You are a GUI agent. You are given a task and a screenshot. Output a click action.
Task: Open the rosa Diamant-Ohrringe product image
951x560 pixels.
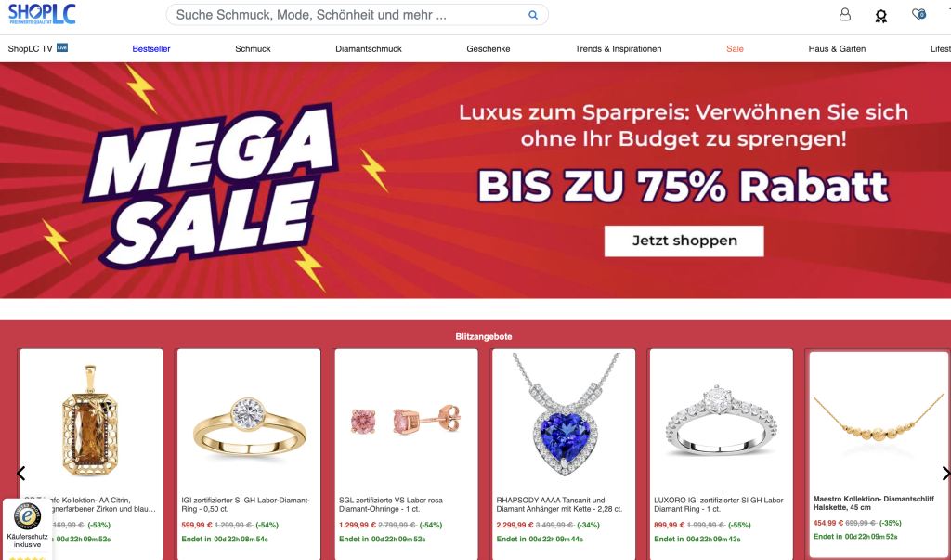pos(406,420)
